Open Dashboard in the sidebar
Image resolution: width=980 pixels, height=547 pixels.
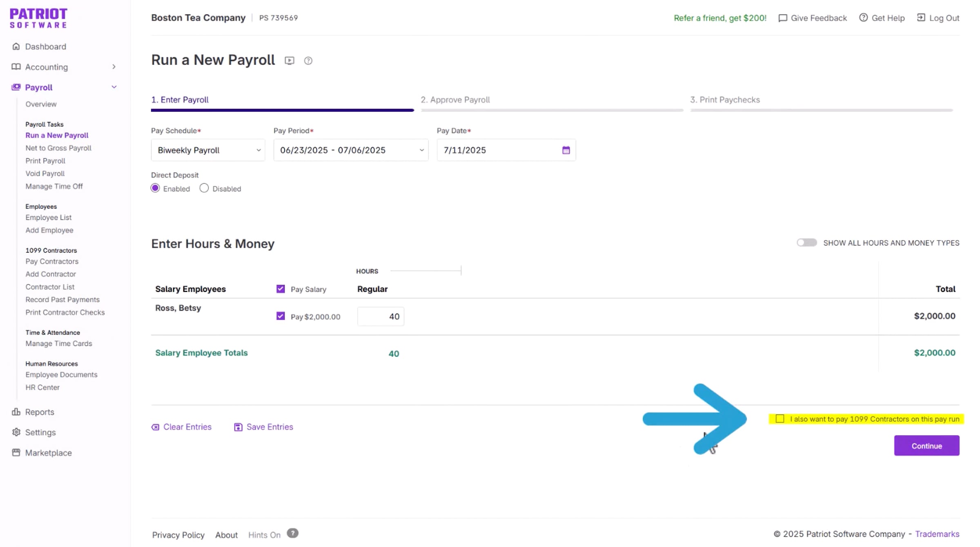46,47
